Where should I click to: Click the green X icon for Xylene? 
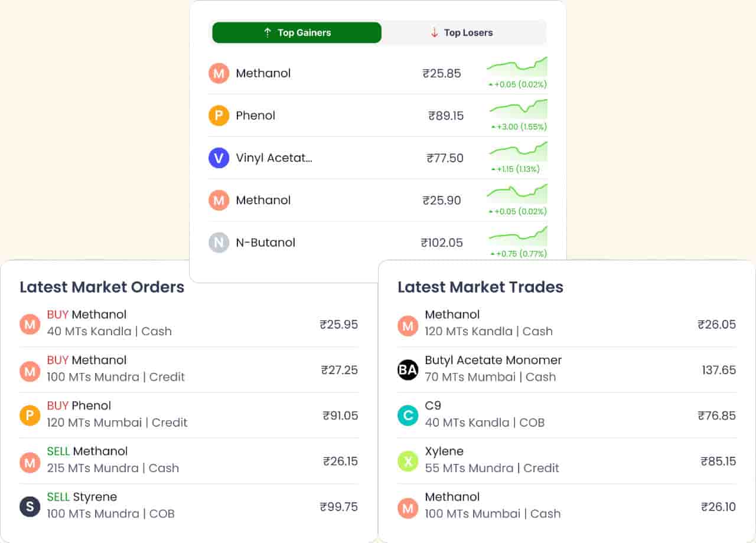(408, 461)
